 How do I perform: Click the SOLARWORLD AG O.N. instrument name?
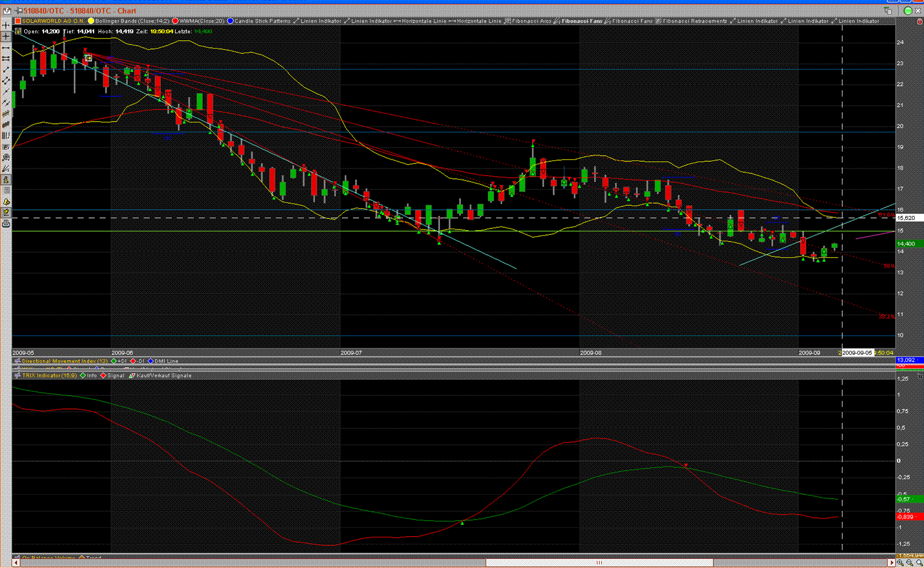53,21
